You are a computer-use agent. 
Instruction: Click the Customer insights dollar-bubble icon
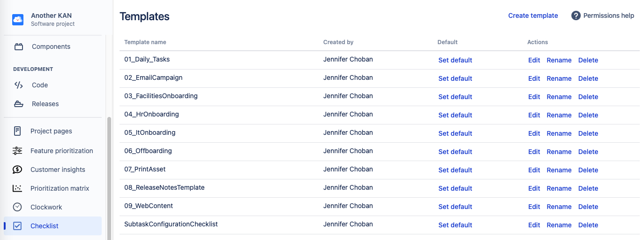click(17, 170)
